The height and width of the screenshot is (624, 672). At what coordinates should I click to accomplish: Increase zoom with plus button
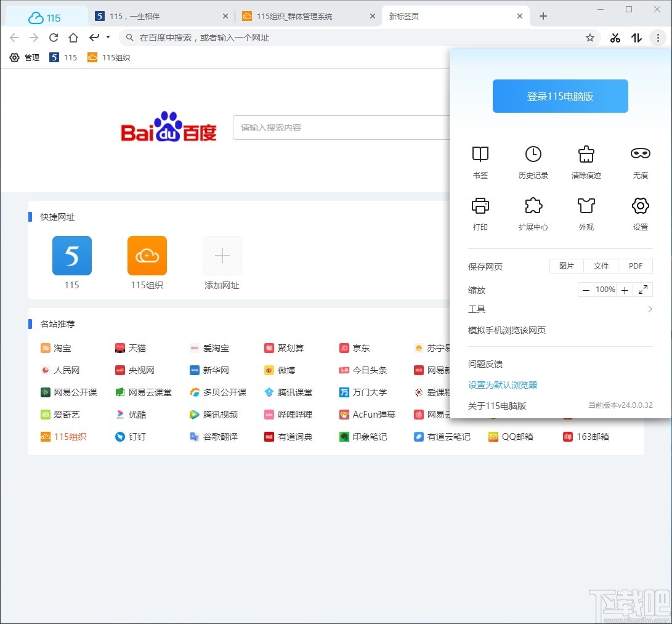(625, 290)
